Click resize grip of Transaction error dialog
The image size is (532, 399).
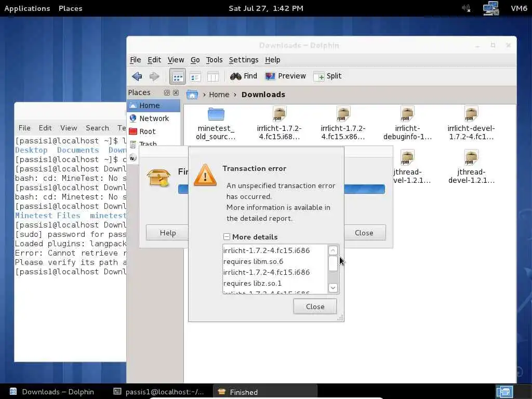point(340,318)
